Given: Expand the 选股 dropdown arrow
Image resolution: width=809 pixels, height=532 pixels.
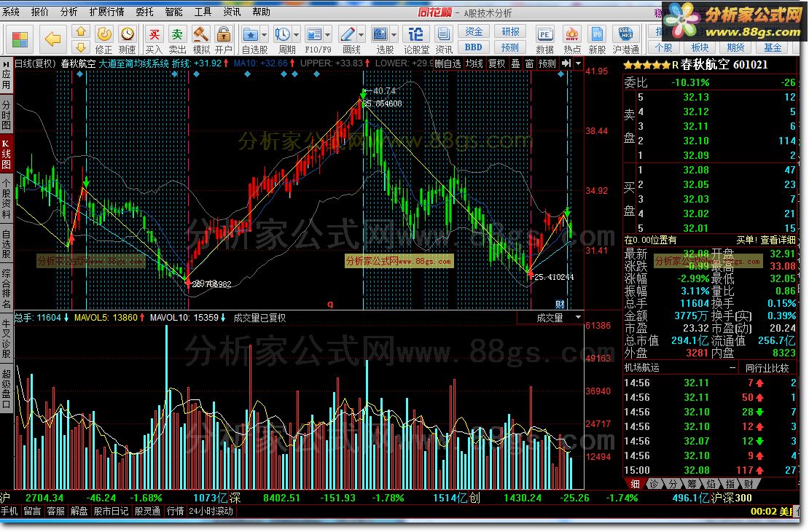Looking at the screenshot, I should (x=394, y=35).
